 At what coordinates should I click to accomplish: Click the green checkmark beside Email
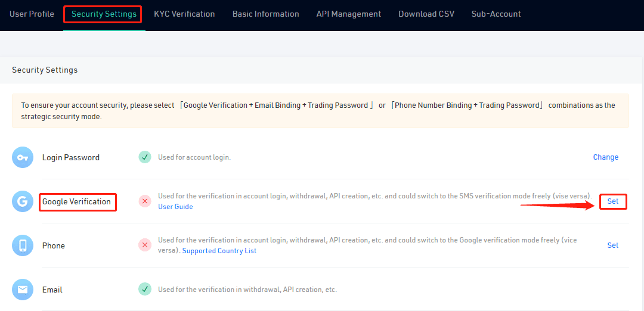pyautogui.click(x=144, y=290)
